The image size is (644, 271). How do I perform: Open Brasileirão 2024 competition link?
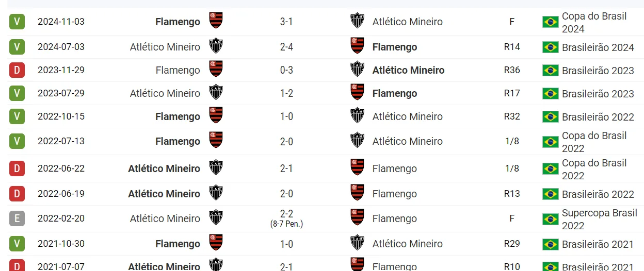click(598, 47)
